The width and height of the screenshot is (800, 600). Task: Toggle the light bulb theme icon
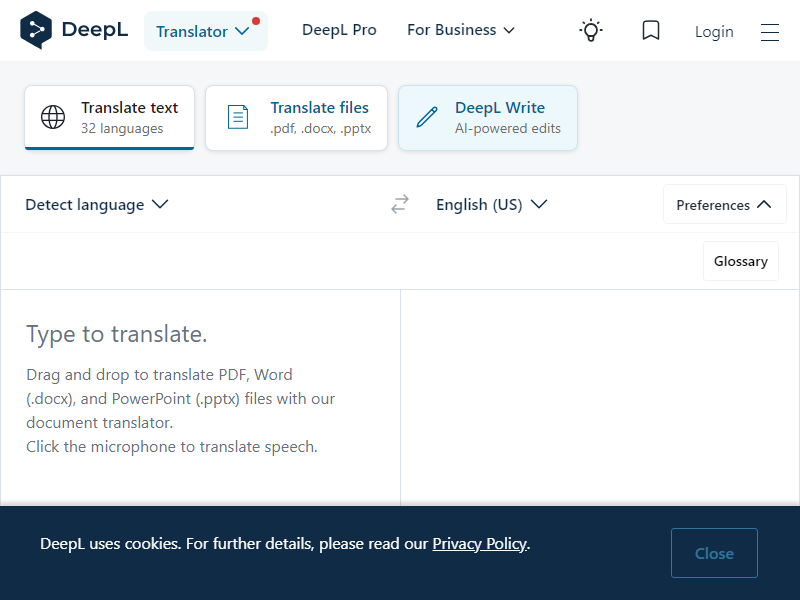(x=591, y=31)
